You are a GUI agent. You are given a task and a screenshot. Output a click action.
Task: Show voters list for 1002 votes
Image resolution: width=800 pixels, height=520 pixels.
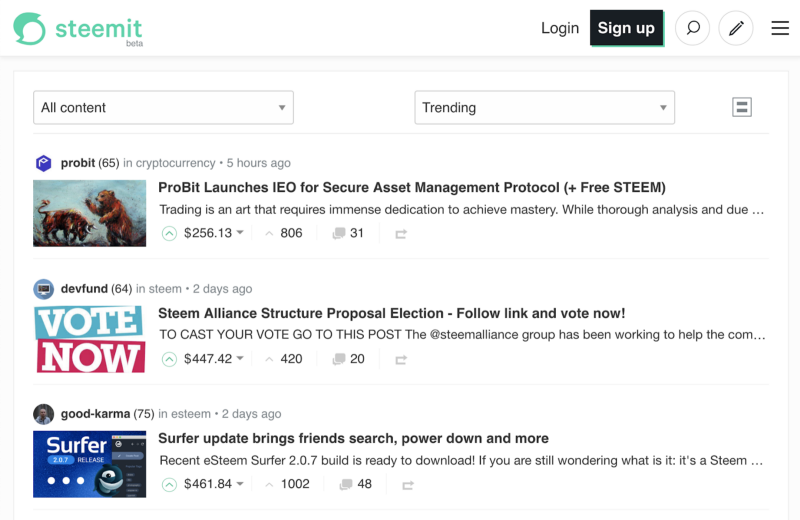tap(287, 484)
